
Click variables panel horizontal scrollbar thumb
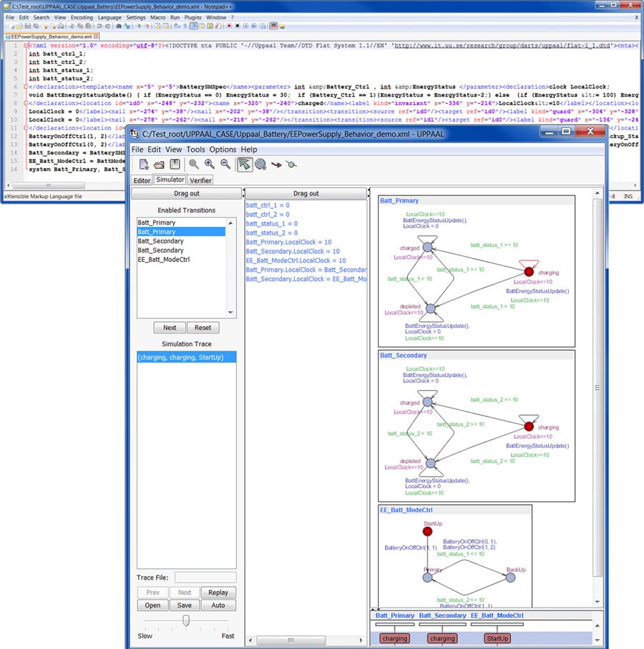pyautogui.click(x=291, y=640)
